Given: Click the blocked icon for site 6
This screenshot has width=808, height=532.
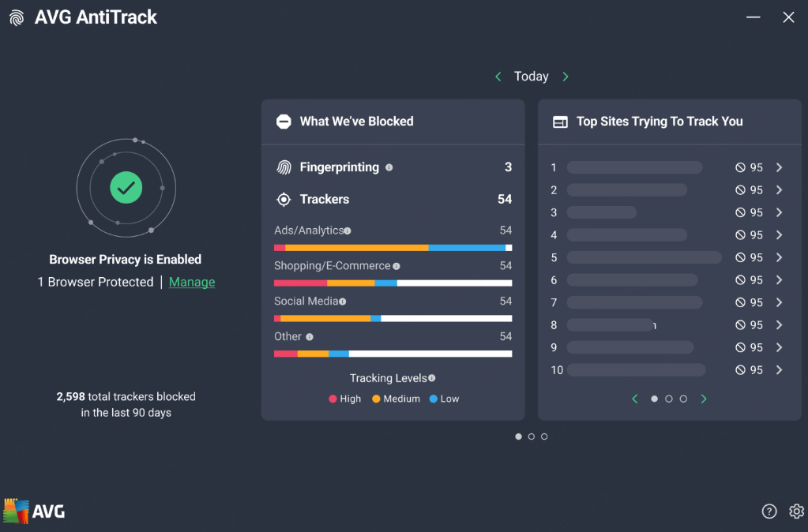Looking at the screenshot, I should [x=741, y=280].
